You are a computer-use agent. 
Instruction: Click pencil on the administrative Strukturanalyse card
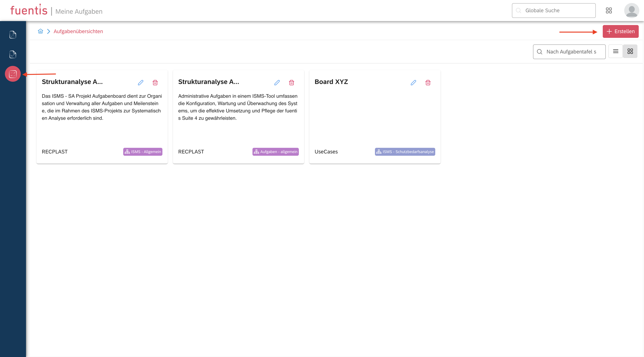[277, 83]
